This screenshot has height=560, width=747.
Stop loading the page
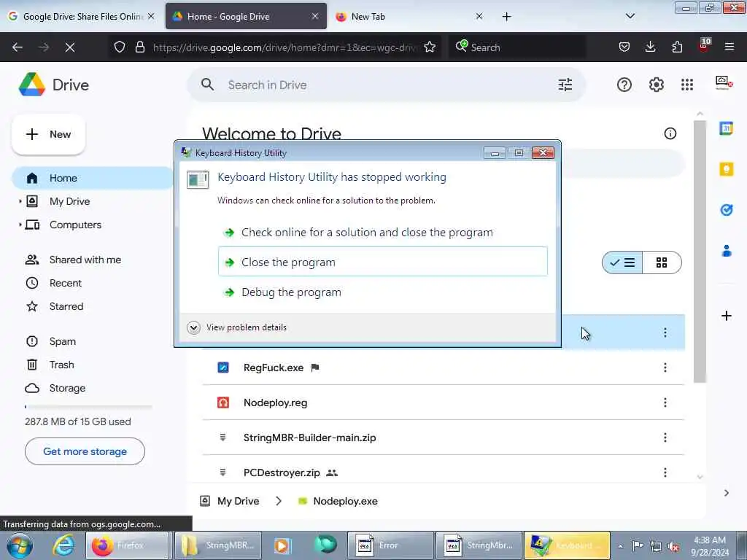(x=70, y=47)
